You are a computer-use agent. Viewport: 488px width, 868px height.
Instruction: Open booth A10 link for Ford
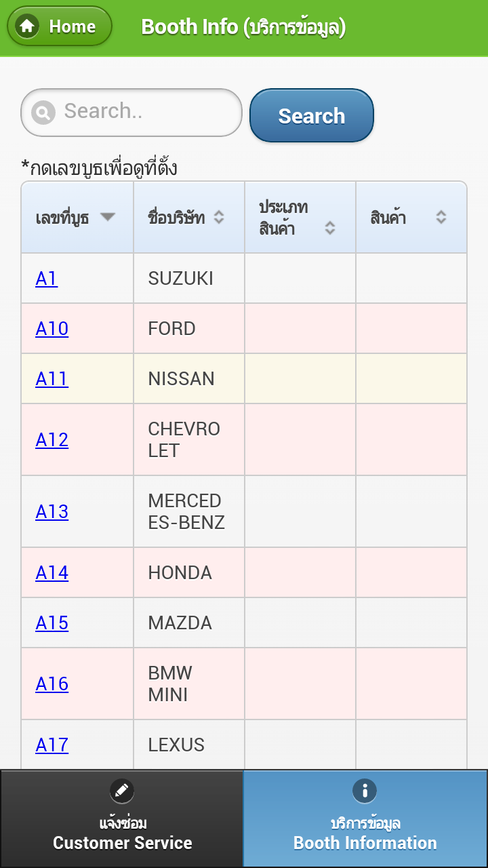click(x=52, y=328)
